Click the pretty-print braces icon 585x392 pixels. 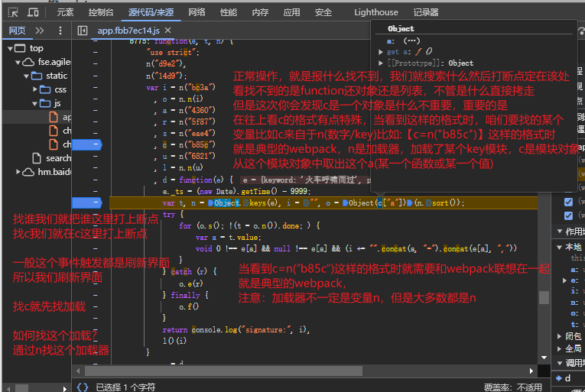tap(83, 387)
